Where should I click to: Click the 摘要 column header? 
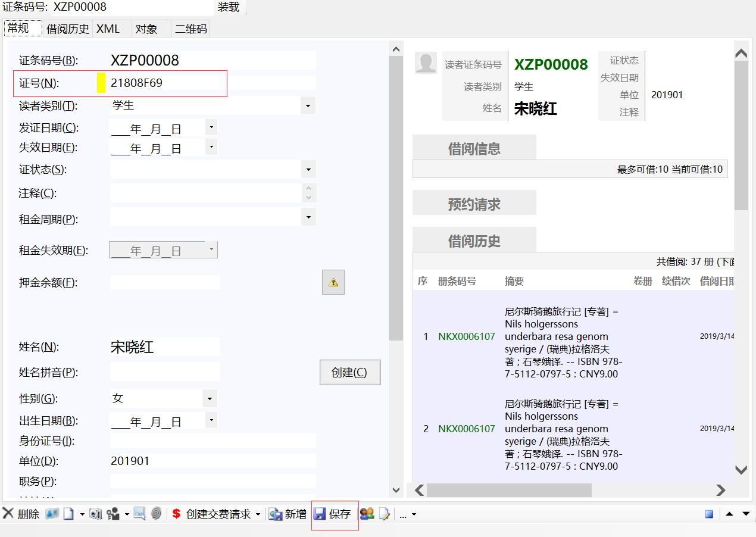(x=514, y=281)
